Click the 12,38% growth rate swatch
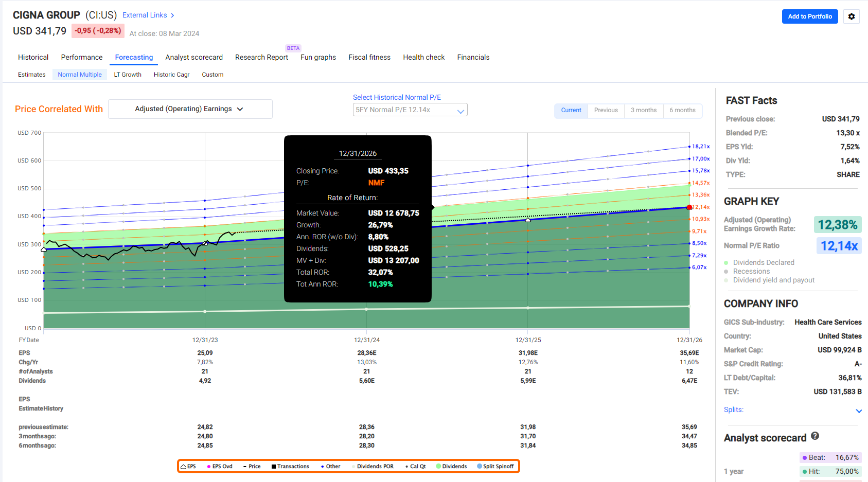Viewport: 868px width, 482px height. [838, 225]
